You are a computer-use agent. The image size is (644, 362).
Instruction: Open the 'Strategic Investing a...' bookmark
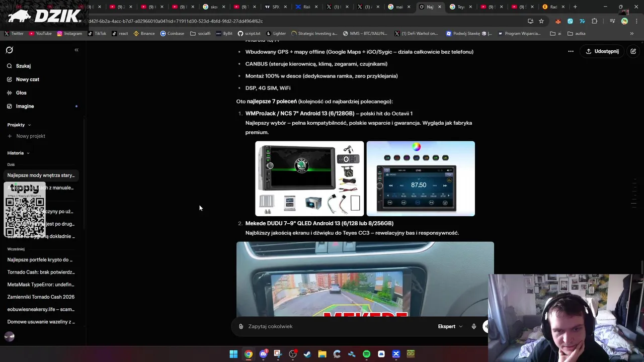(x=314, y=34)
